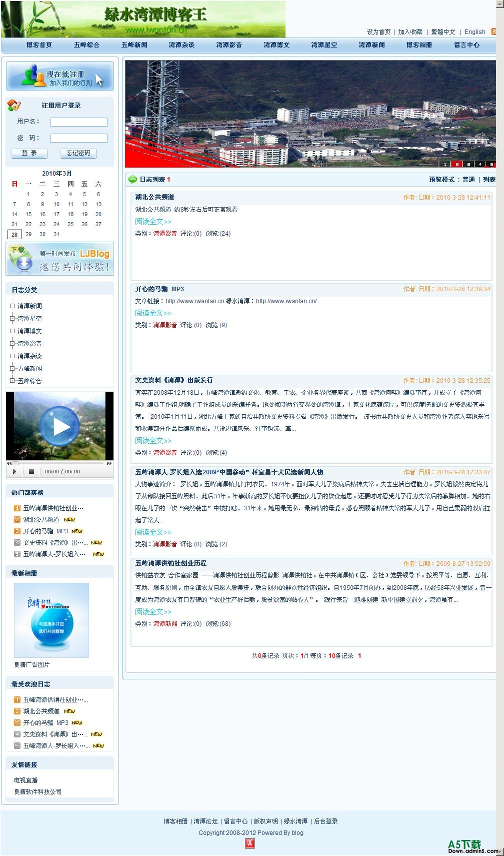Click the red icon in the footer
This screenshot has width=504, height=856.
coord(250,843)
